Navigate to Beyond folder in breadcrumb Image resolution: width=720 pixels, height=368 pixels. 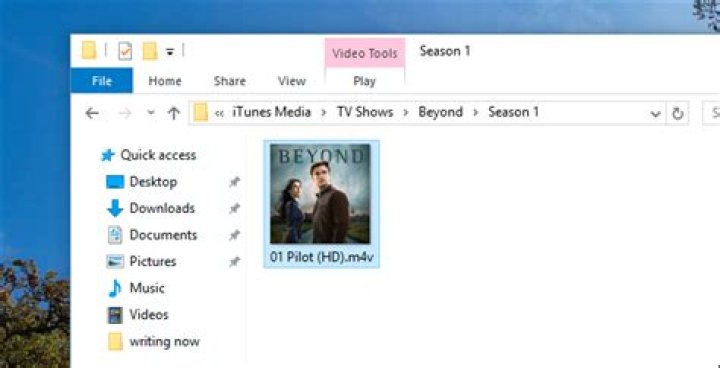coord(440,112)
